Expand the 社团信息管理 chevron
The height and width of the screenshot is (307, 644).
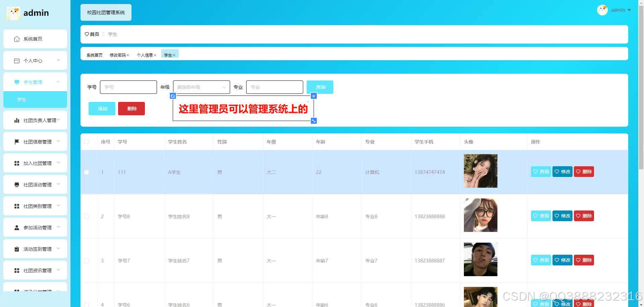coord(58,141)
